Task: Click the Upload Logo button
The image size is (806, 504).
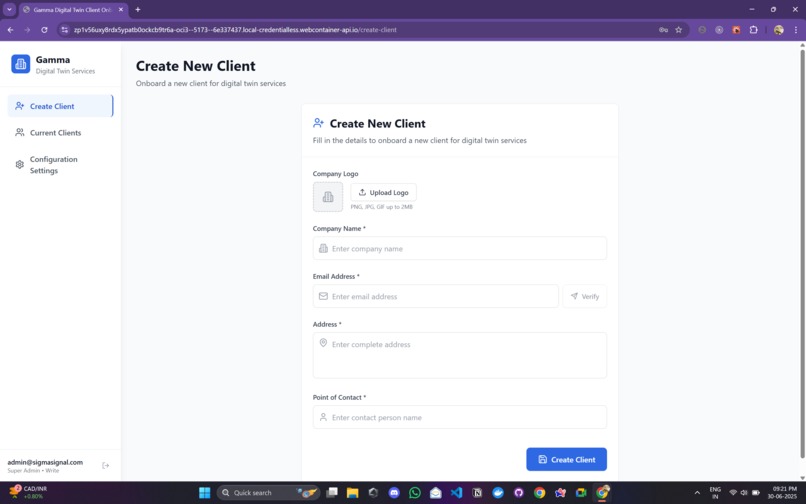Action: coord(383,192)
